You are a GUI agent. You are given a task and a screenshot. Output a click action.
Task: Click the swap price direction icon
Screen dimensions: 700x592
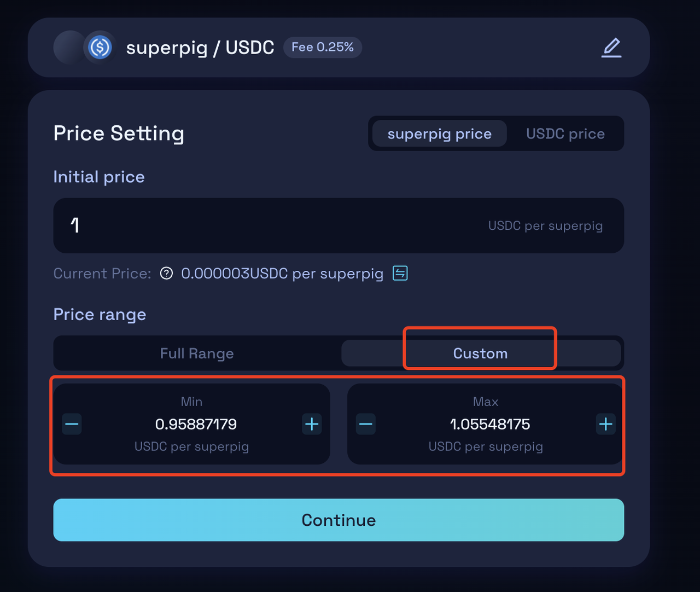[x=400, y=273]
